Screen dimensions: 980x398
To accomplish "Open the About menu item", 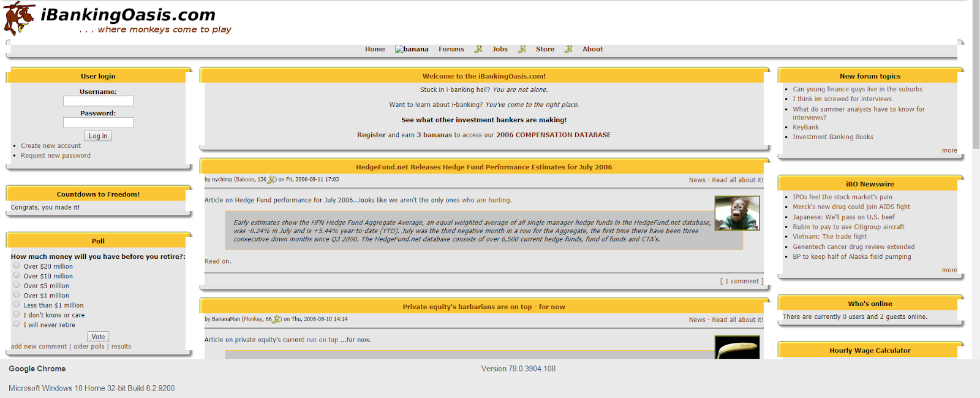I will point(593,49).
